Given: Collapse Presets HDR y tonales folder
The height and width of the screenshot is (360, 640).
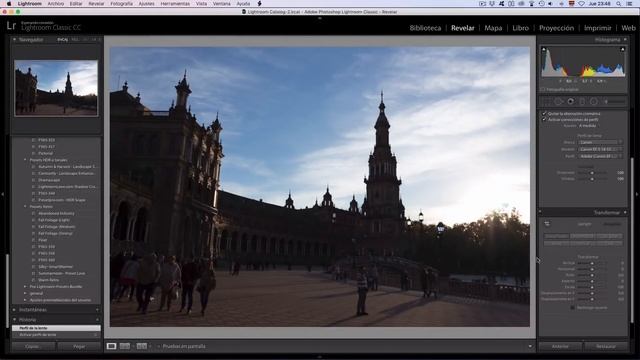Looking at the screenshot, I should pos(25,160).
